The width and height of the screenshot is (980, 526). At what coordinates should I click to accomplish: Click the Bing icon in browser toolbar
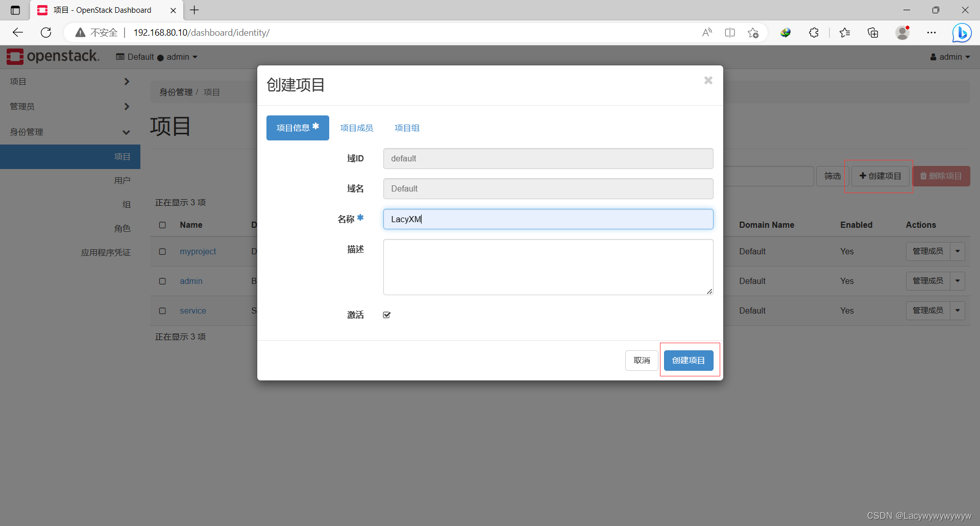pyautogui.click(x=962, y=32)
